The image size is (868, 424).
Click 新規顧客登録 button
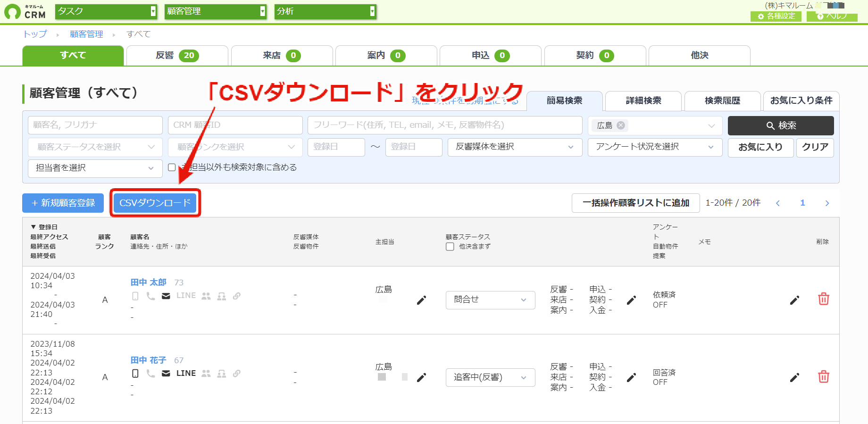point(63,203)
